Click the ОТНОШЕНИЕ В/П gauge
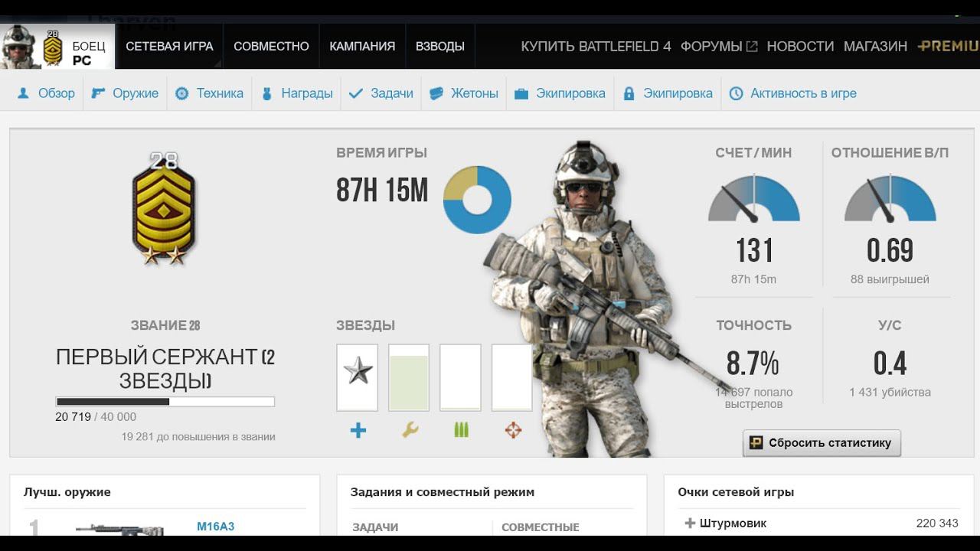Image resolution: width=980 pixels, height=551 pixels. coord(890,198)
